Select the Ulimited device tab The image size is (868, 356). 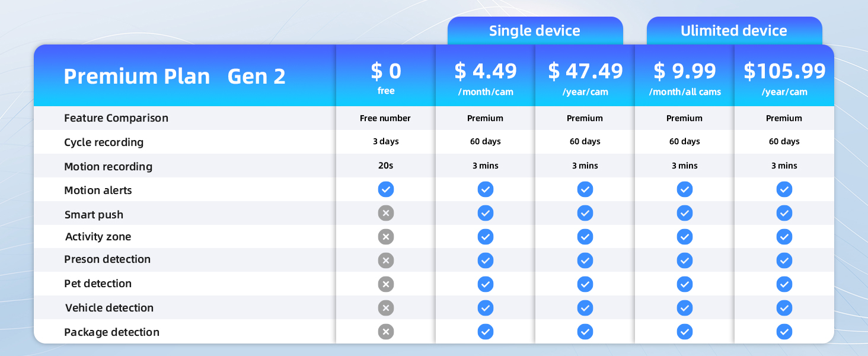[734, 31]
